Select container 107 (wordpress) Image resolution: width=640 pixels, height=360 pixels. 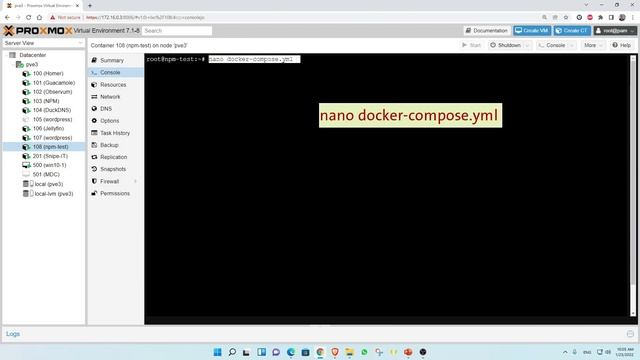52,138
